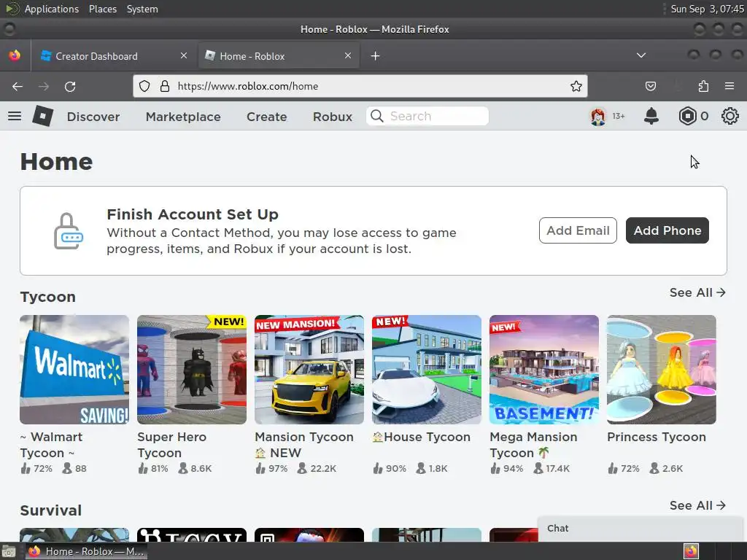This screenshot has width=747, height=560.
Task: Open the Firefox application menu
Action: (x=729, y=86)
